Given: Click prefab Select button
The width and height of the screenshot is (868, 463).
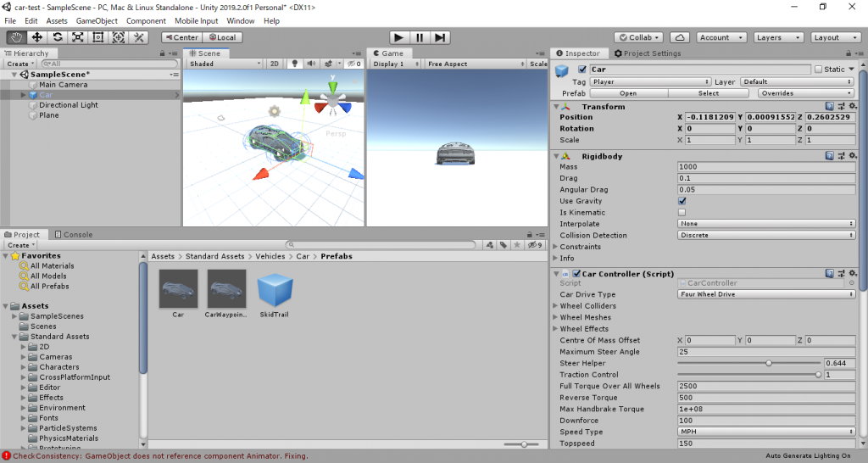Looking at the screenshot, I should (x=709, y=93).
